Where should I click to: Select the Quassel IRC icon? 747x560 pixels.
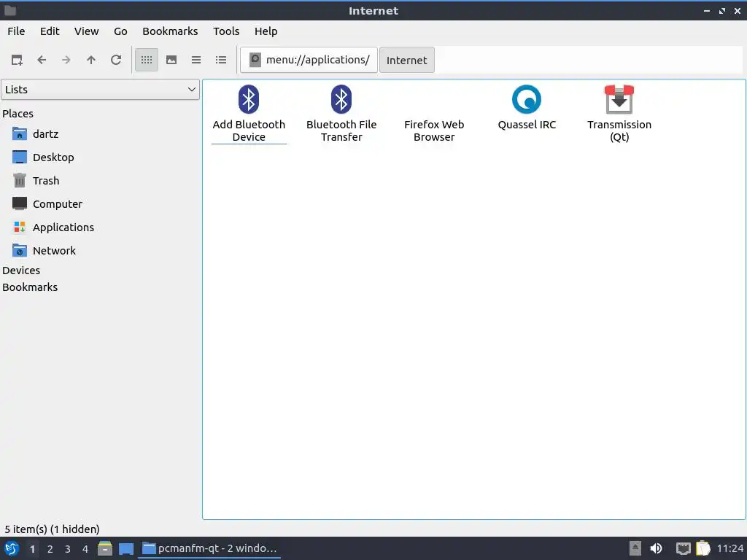(x=527, y=99)
